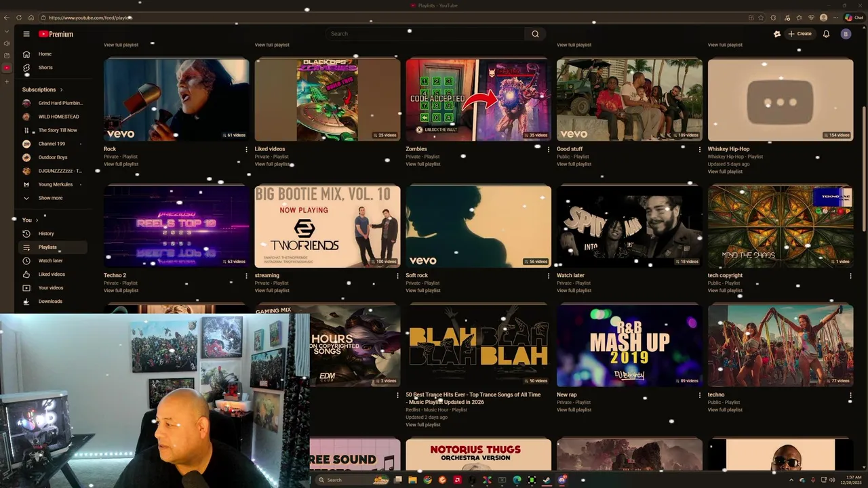
Task: Focus the YouTube search field
Action: point(425,34)
